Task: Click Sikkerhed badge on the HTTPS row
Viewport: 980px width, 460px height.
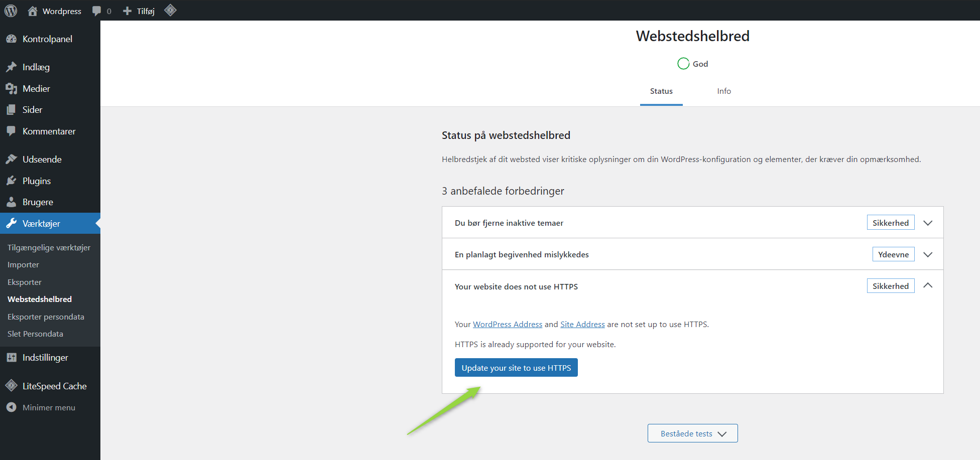Action: coord(891,286)
